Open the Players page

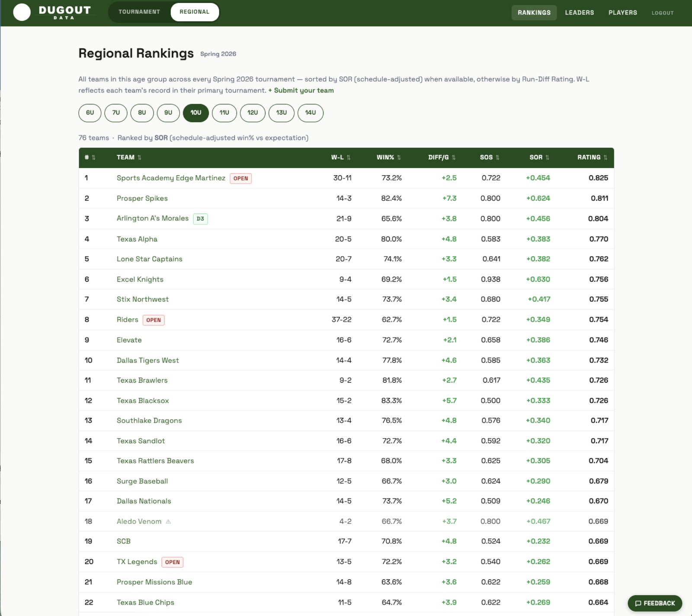click(623, 13)
